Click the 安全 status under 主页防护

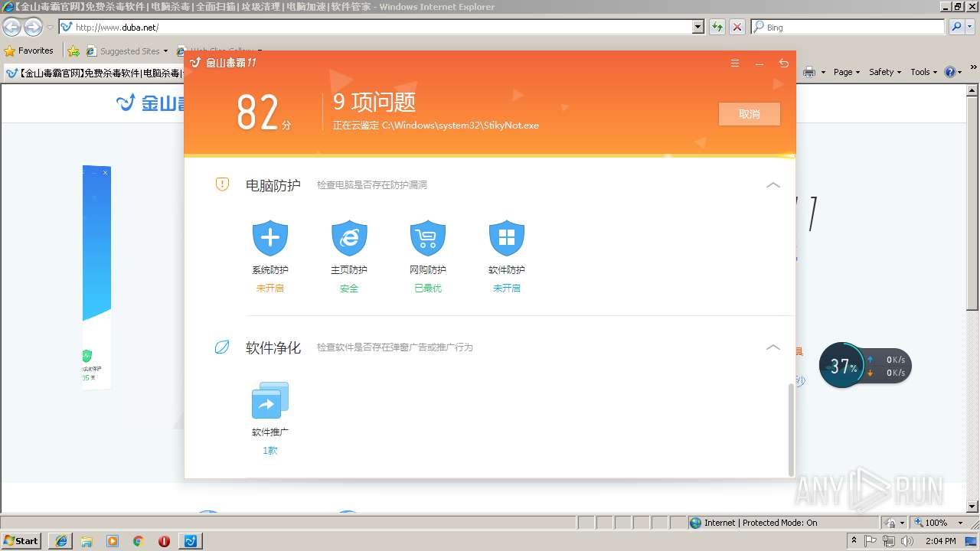click(x=349, y=289)
